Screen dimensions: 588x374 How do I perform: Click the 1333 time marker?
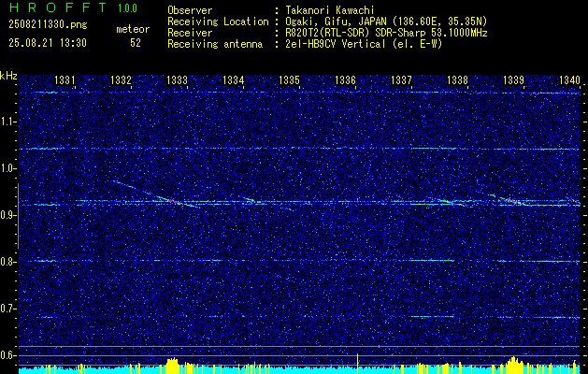177,79
